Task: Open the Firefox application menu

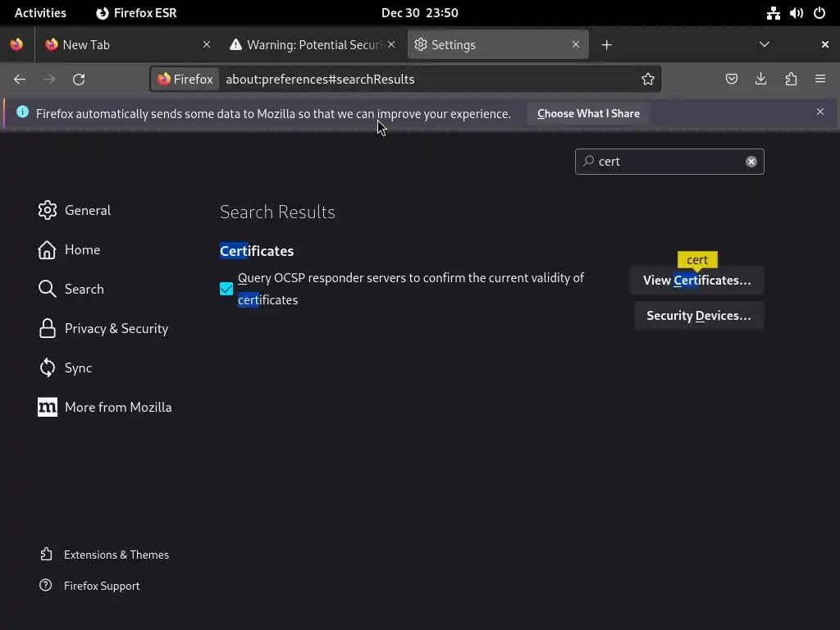Action: click(820, 79)
